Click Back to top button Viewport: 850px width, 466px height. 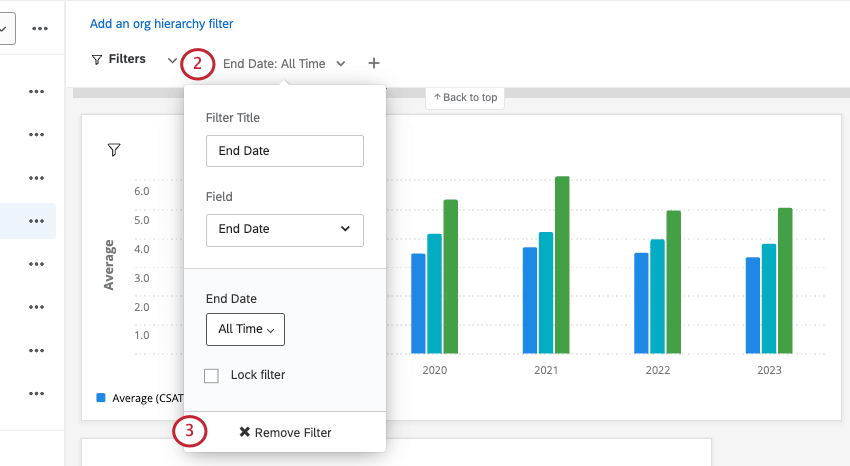tap(465, 97)
